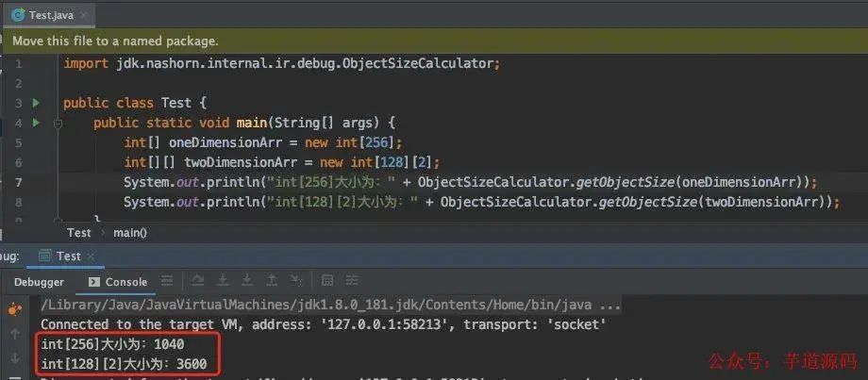Click line number 5 in gutter

19,142
